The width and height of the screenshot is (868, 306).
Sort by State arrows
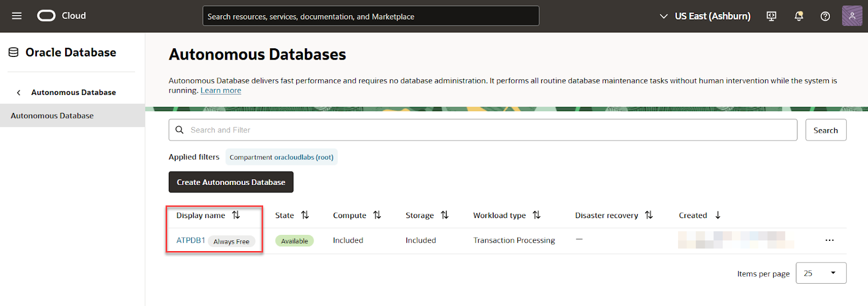(x=305, y=215)
